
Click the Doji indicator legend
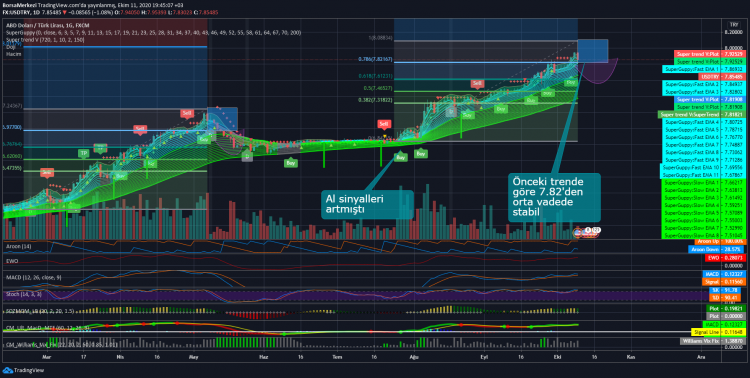10,47
